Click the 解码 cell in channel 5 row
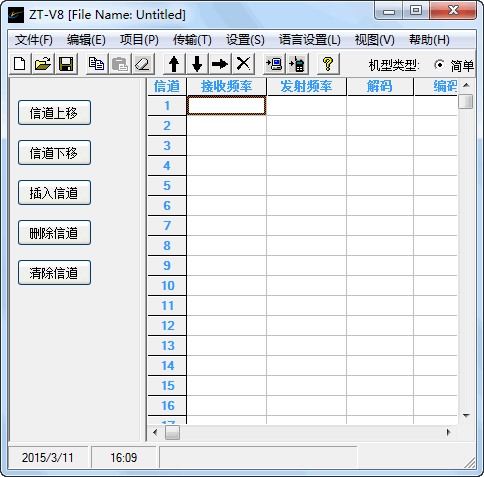Image resolution: width=484 pixels, height=477 pixels. [380, 186]
